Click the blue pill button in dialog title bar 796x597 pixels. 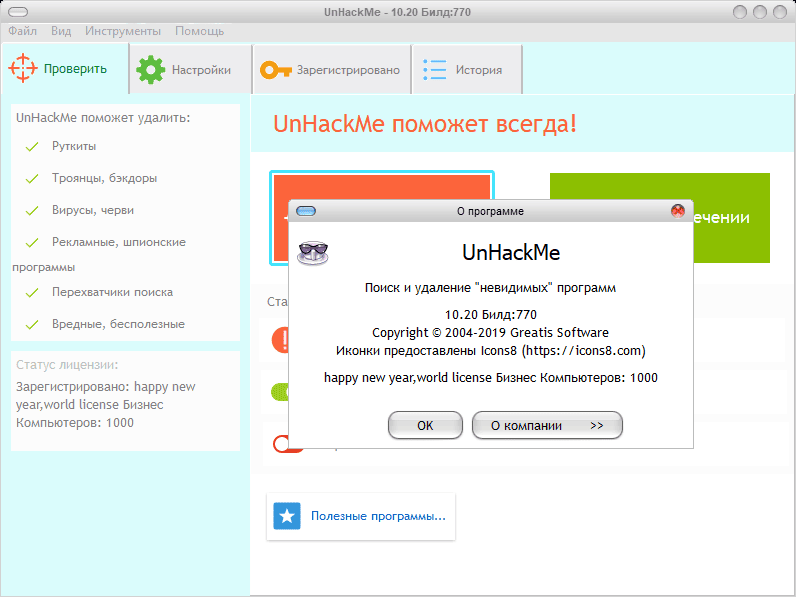306,211
